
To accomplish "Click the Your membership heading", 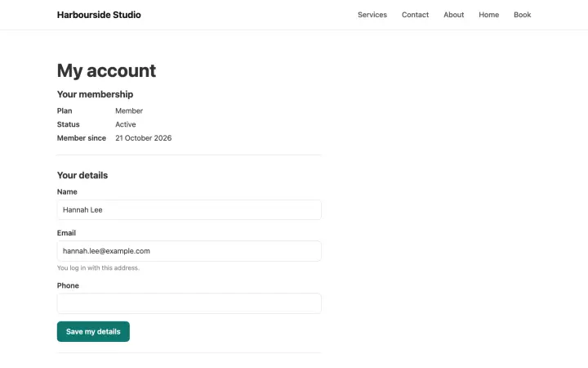I will (95, 94).
